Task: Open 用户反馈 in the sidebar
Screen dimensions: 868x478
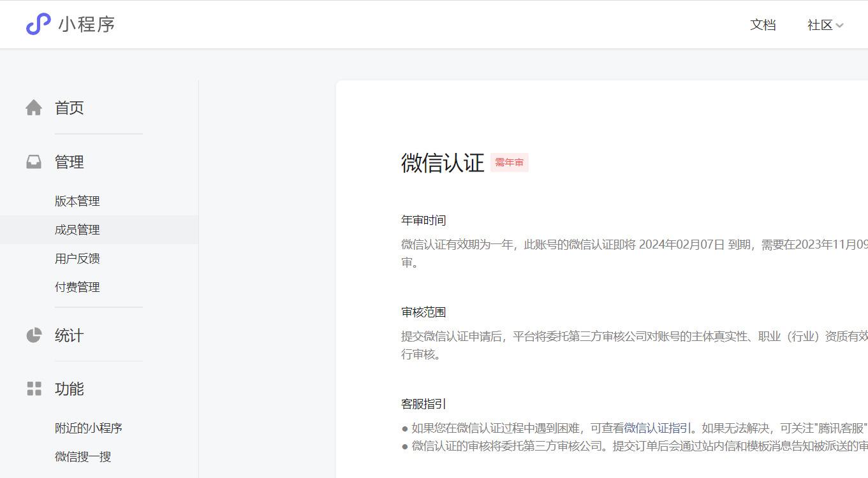Action: pos(77,258)
